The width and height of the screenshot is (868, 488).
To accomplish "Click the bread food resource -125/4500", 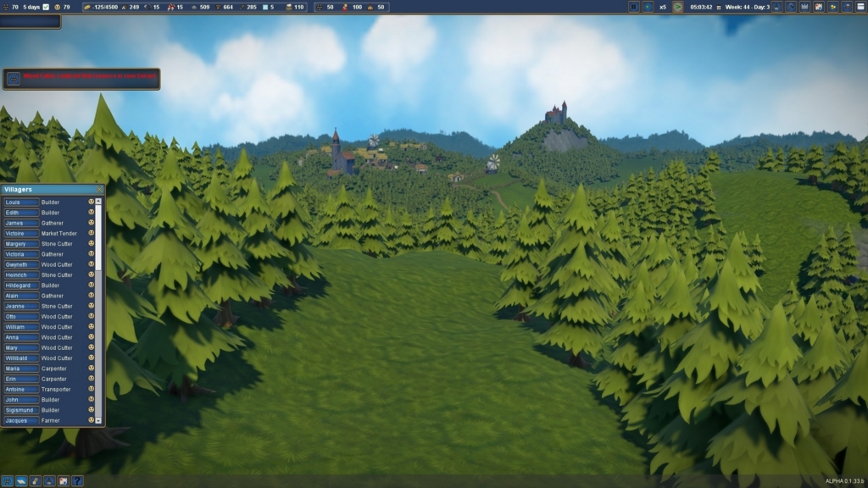I will tap(102, 7).
